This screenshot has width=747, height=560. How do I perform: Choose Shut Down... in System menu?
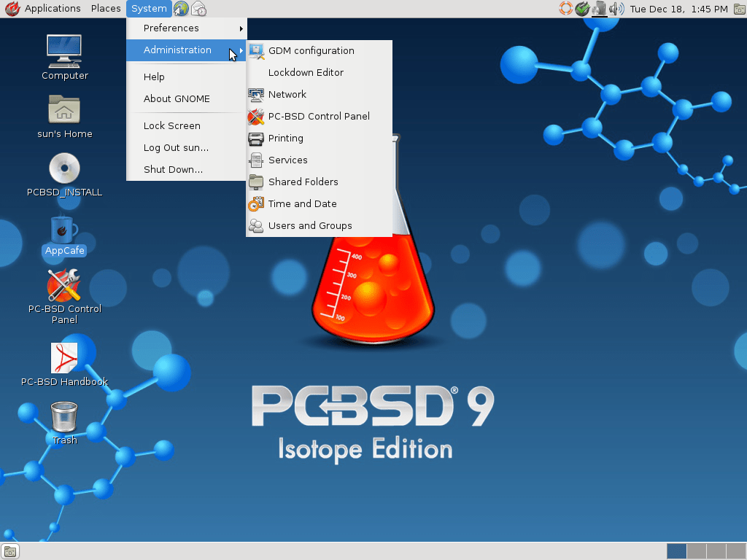(186, 169)
